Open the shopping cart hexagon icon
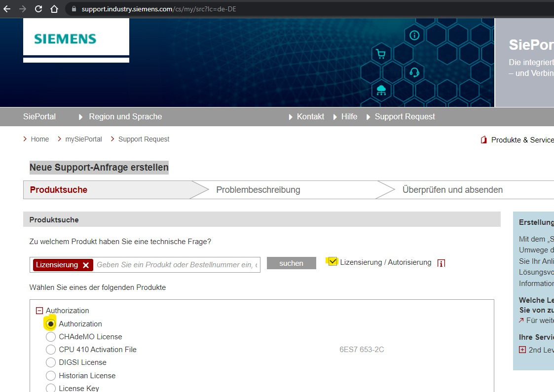 tap(381, 54)
